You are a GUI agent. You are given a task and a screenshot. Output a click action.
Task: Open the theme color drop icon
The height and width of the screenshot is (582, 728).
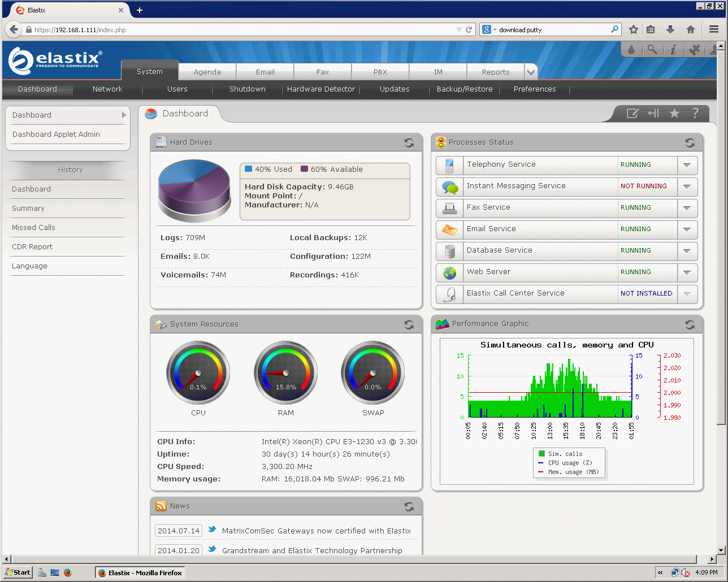(x=631, y=50)
